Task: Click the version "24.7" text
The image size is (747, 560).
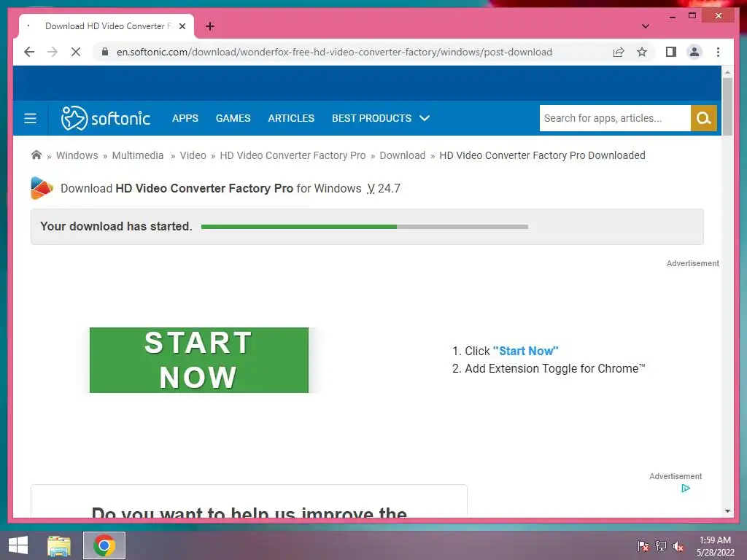Action: 389,189
